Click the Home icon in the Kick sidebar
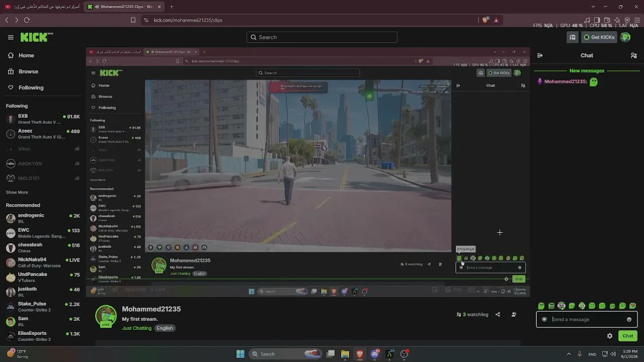The height and width of the screenshot is (362, 644). click(11, 55)
